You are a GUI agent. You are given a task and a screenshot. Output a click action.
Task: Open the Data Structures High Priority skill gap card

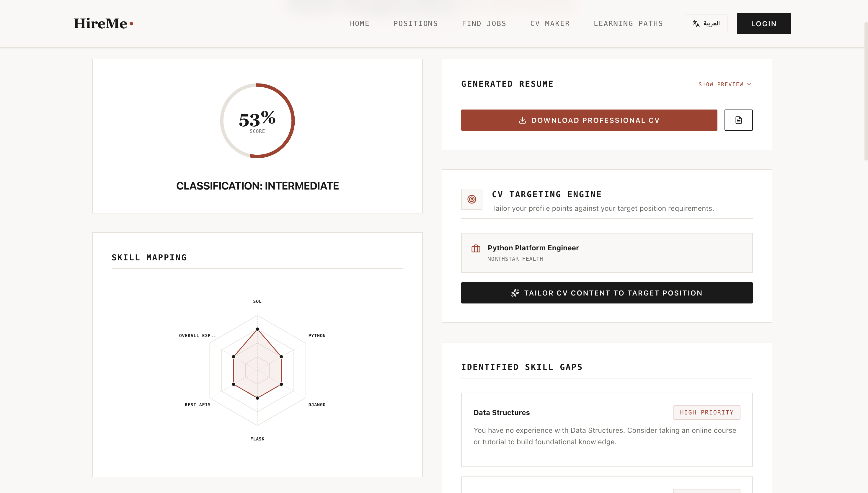coord(607,430)
